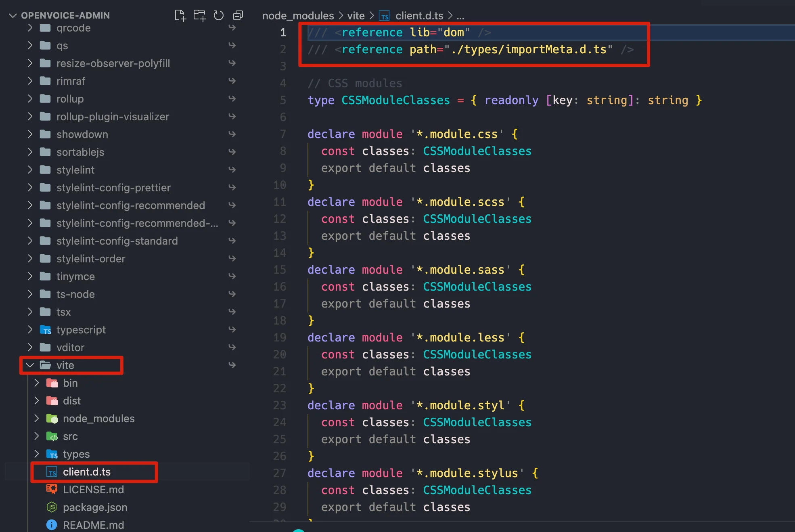Viewport: 795px width, 532px height.
Task: Select the rollup-plugin-visualizer folder
Action: pyautogui.click(x=113, y=117)
